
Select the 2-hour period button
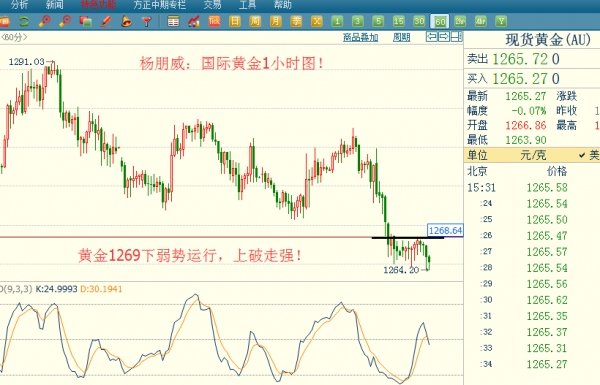(460, 21)
